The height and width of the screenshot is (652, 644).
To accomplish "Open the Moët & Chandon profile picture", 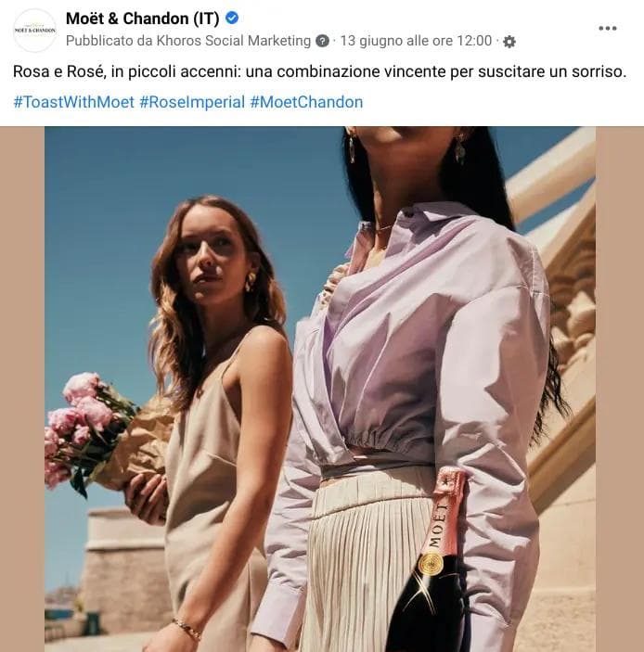I will pyautogui.click(x=34, y=31).
